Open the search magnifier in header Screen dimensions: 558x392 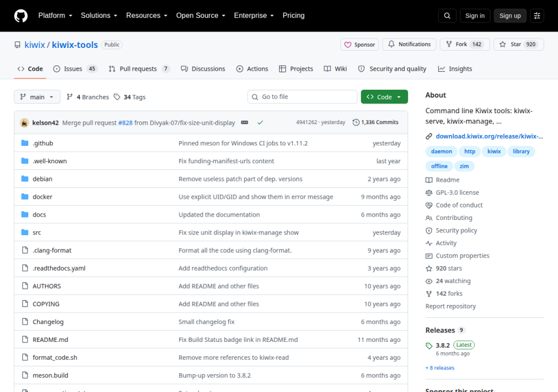(447, 16)
